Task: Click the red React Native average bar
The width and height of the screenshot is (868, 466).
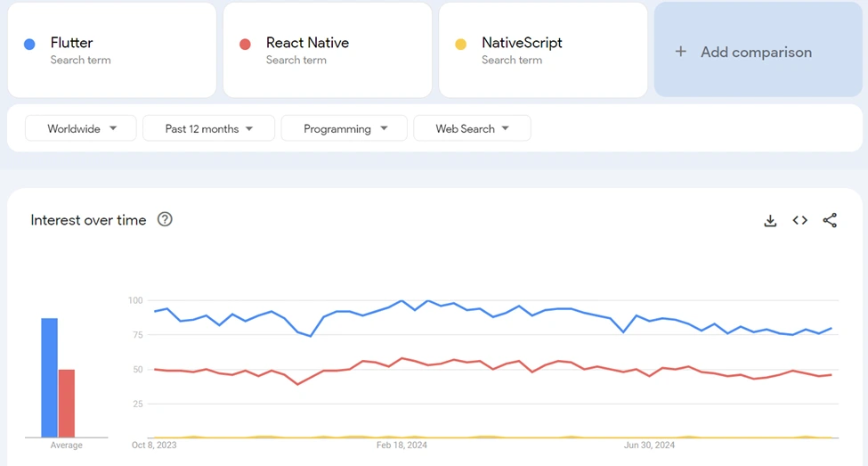Action: tap(67, 403)
